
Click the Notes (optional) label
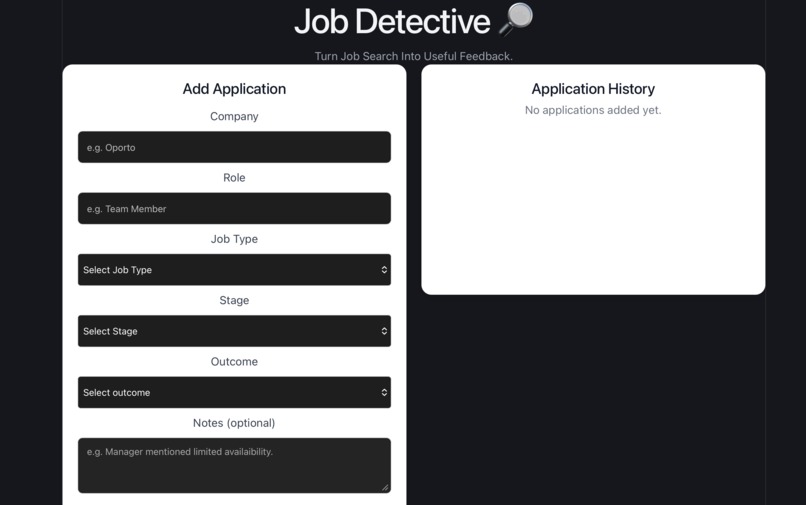(234, 423)
